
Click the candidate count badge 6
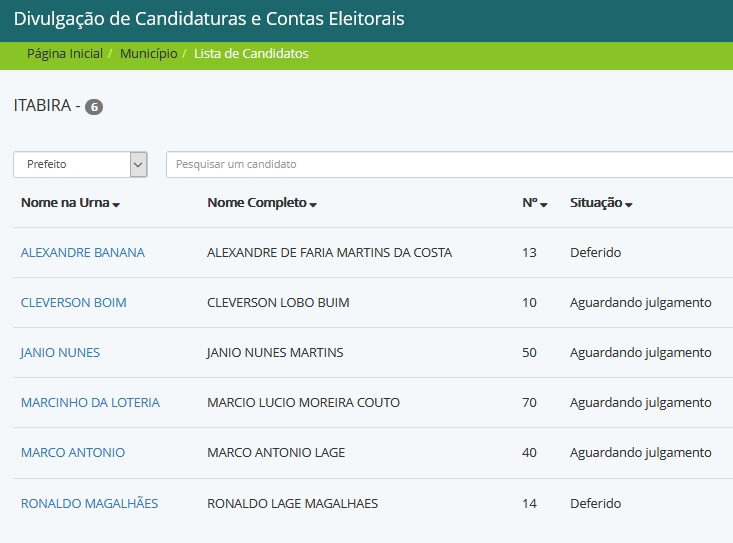[x=94, y=107]
